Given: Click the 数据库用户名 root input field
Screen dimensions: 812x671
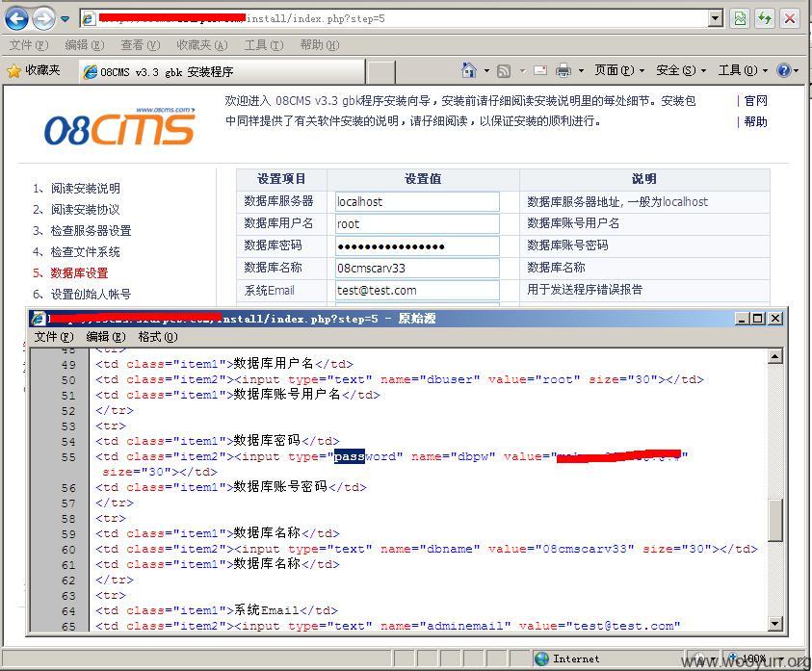Looking at the screenshot, I should (417, 223).
